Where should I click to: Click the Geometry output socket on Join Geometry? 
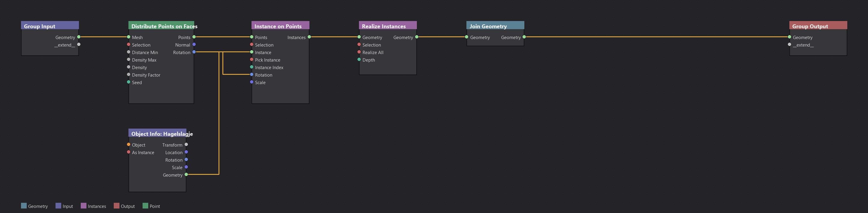pos(524,37)
